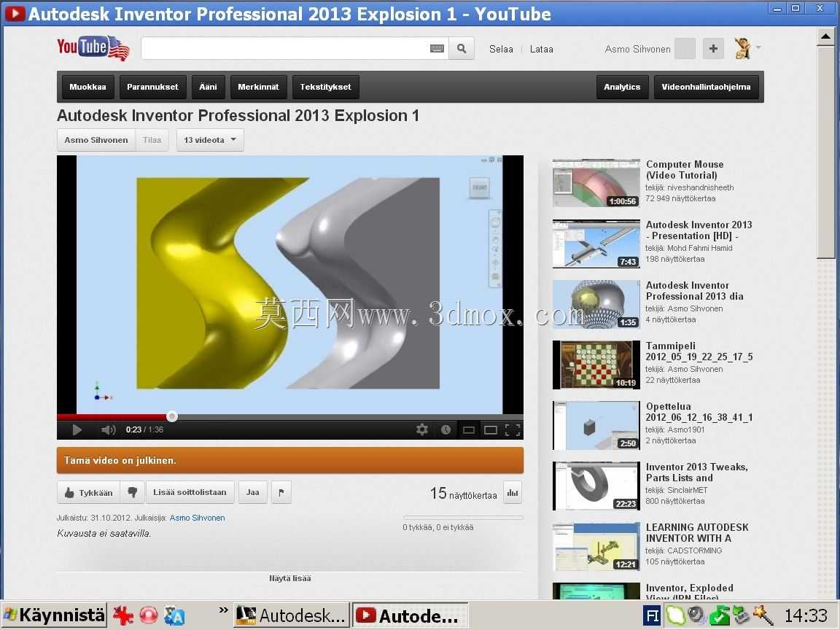This screenshot has width=840, height=630.
Task: Open Autodesk Inventor 2013 Presentation video title
Action: point(699,230)
